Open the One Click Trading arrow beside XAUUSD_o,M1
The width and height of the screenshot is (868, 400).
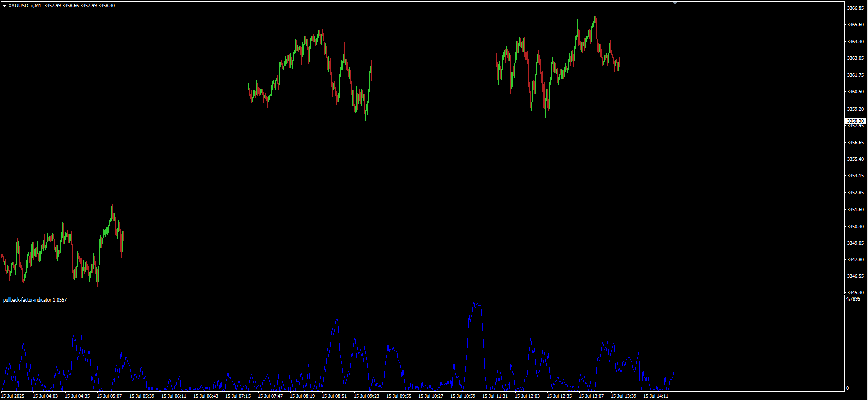click(x=5, y=6)
